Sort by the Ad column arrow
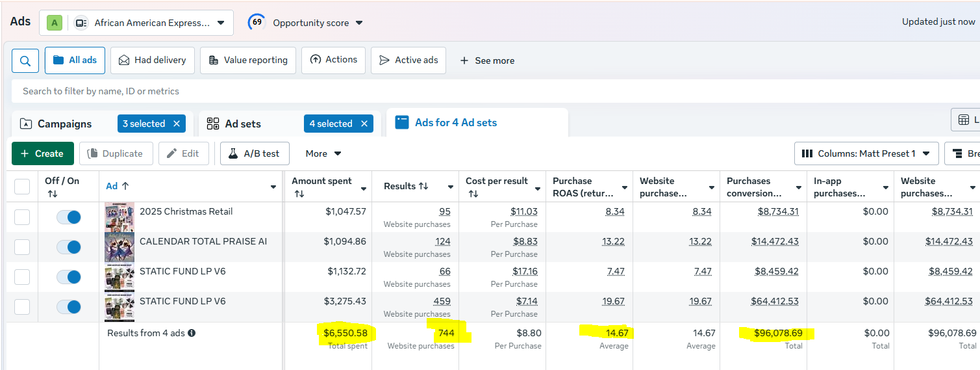This screenshot has width=980, height=370. [x=125, y=186]
